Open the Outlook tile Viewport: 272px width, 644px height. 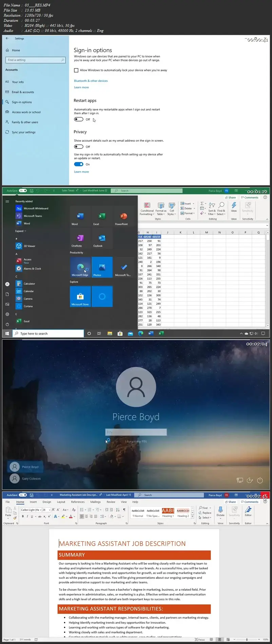pos(102,239)
